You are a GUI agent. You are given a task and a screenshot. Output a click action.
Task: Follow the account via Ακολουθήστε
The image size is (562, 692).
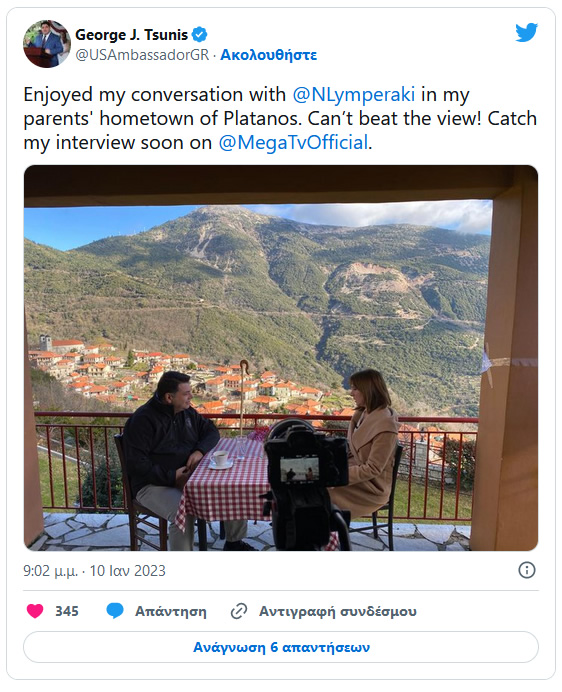pyautogui.click(x=268, y=55)
